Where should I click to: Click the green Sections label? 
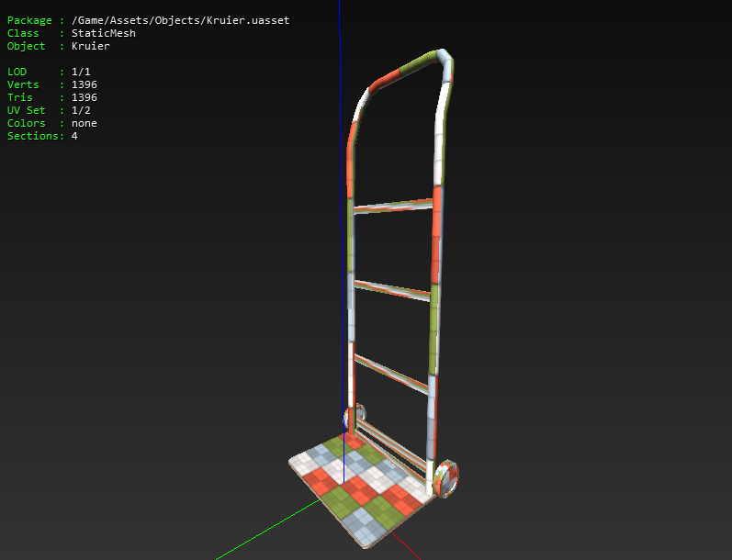tap(33, 136)
